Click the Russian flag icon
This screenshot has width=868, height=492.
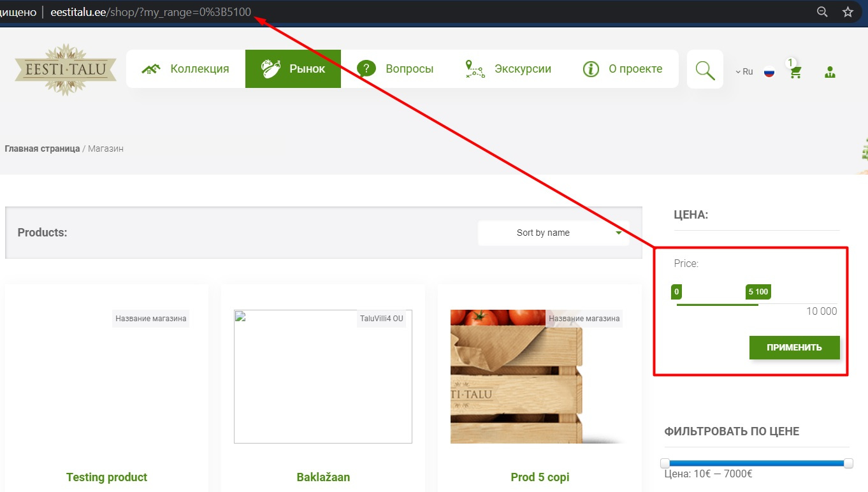click(x=769, y=71)
